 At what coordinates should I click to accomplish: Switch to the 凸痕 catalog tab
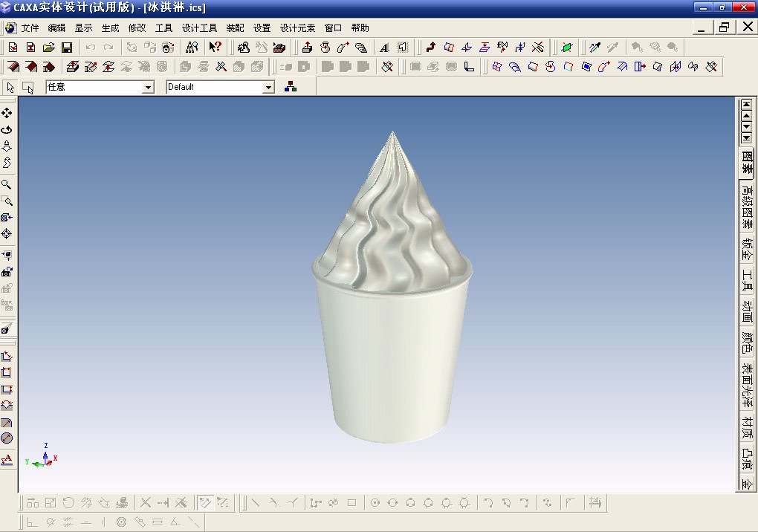pos(748,459)
